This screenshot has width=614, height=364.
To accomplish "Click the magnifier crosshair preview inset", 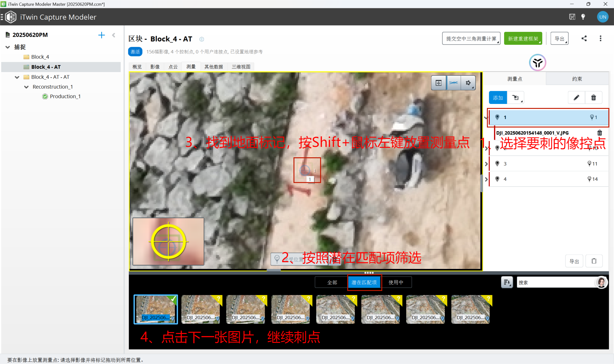I will point(168,241).
